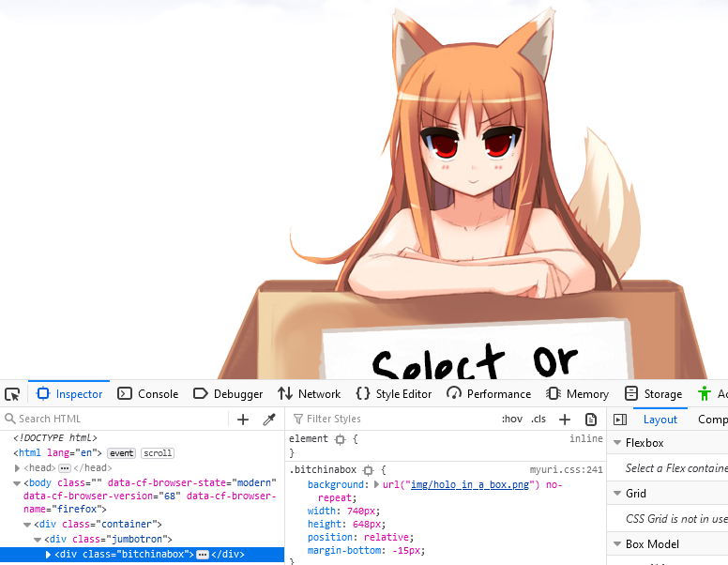728x565 pixels.
Task: Click the Select Or sign image
Action: (476, 349)
